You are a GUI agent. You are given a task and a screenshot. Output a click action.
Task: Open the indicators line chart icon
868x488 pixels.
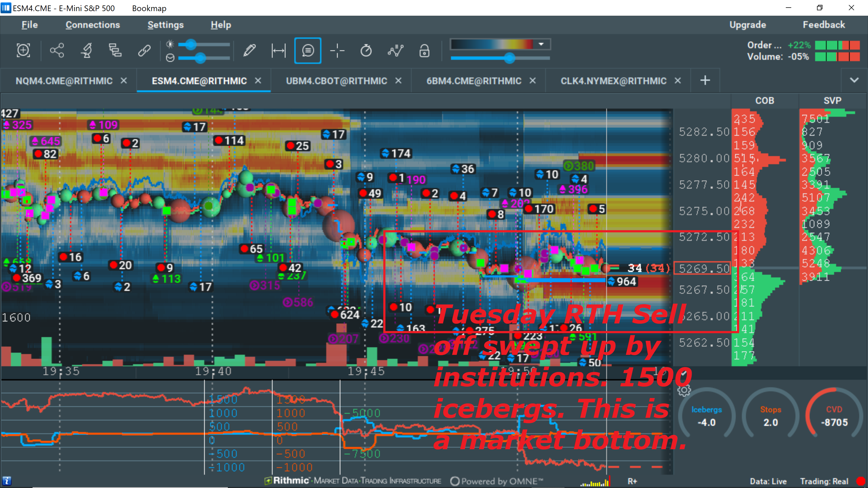(x=395, y=50)
